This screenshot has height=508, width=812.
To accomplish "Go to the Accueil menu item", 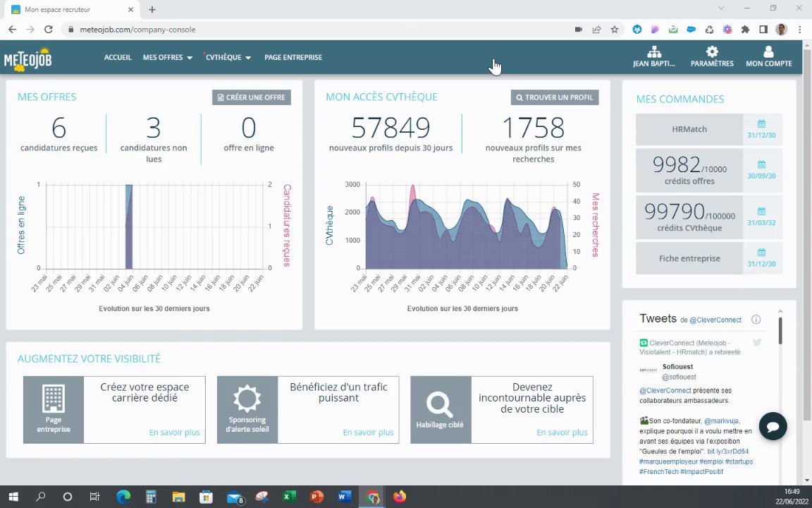I will pyautogui.click(x=118, y=58).
